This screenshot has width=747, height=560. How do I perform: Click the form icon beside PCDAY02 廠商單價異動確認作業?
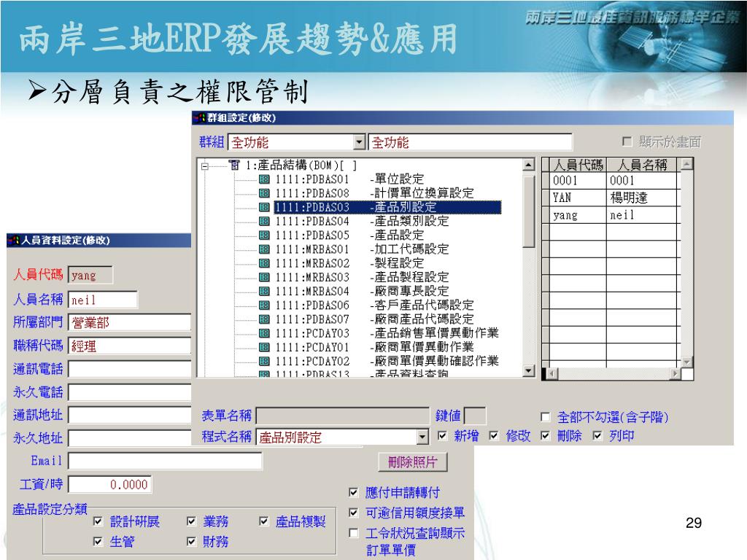(x=264, y=361)
